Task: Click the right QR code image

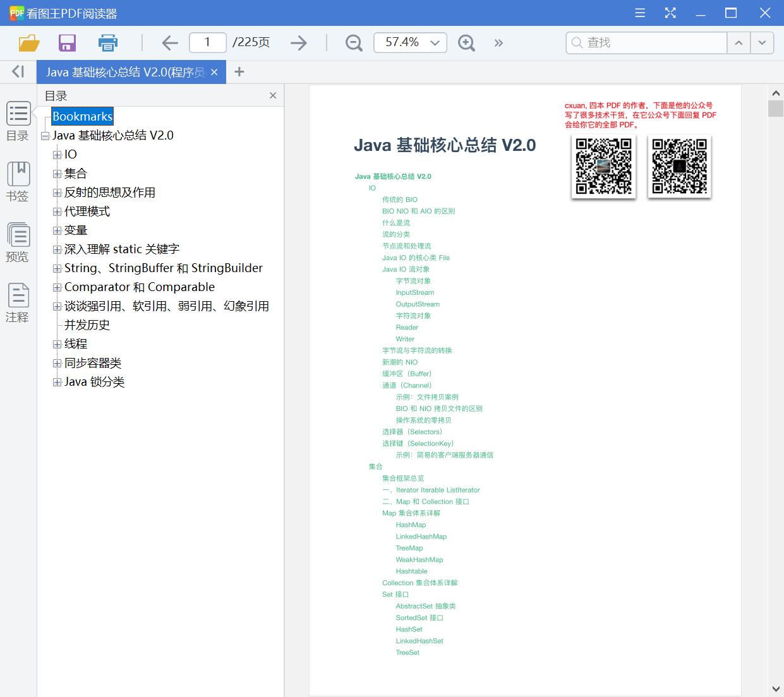Action: 679,166
